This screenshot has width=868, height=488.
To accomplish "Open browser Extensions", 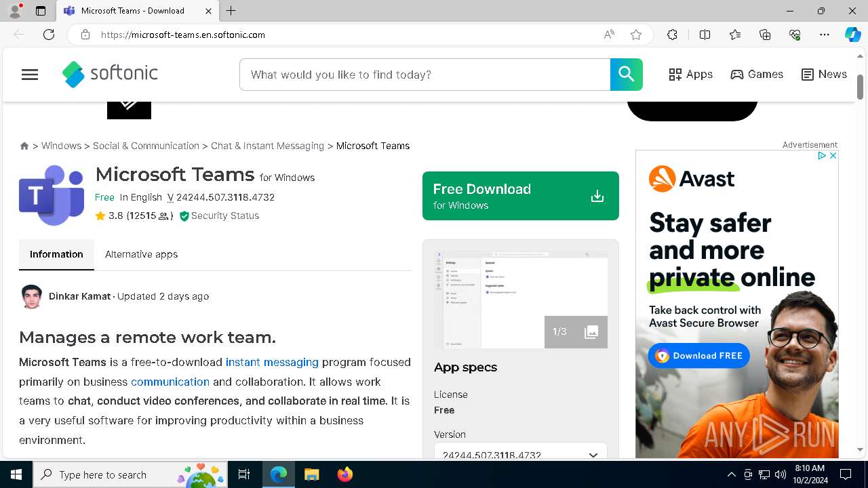I will point(672,35).
